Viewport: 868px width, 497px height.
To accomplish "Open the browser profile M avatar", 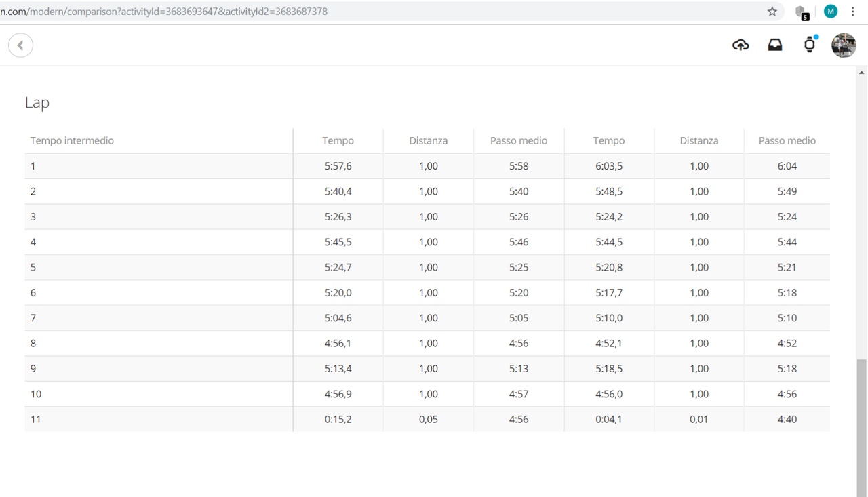I will [830, 11].
